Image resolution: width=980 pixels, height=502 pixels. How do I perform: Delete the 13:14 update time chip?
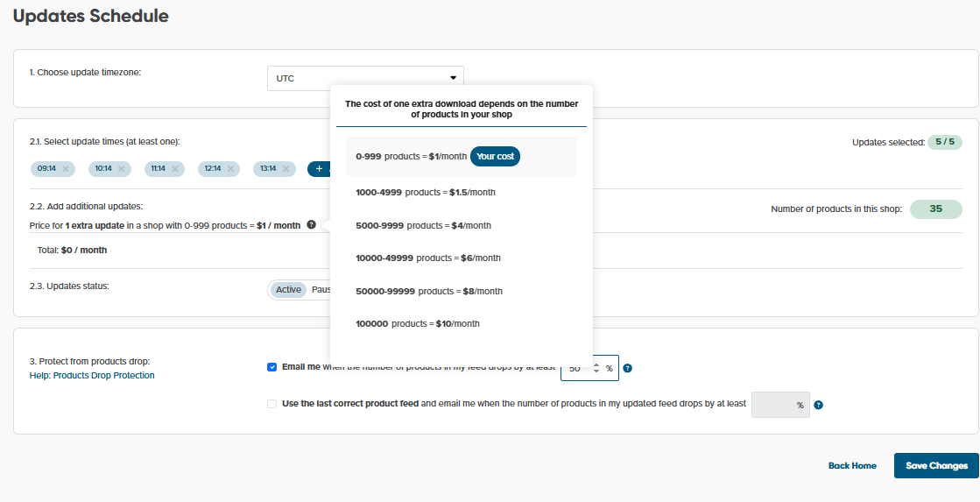(286, 169)
